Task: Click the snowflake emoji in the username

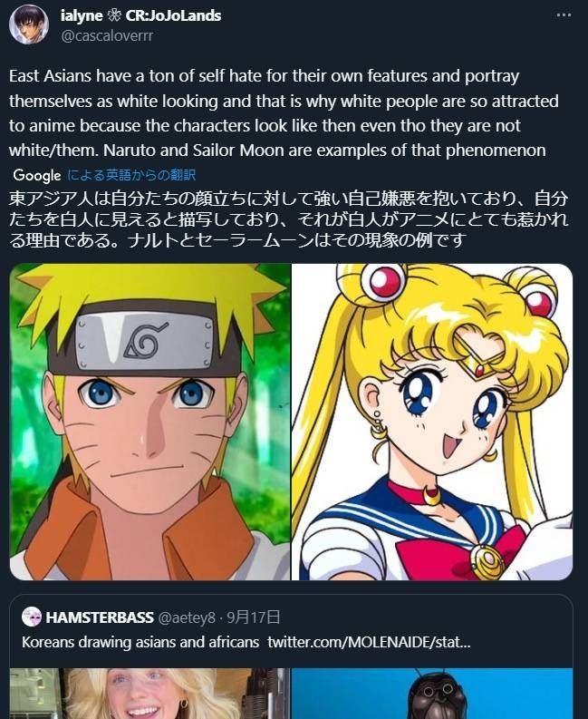Action: coord(114,15)
